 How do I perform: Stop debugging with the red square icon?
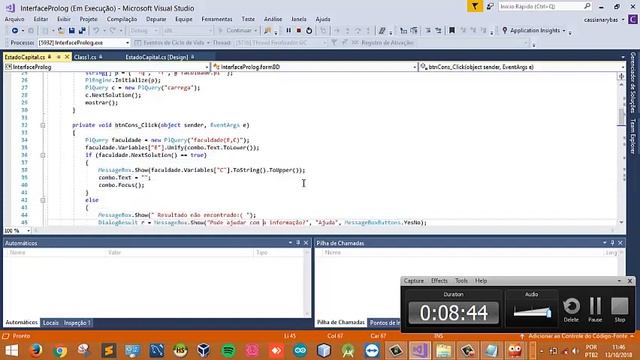pyautogui.click(x=299, y=31)
